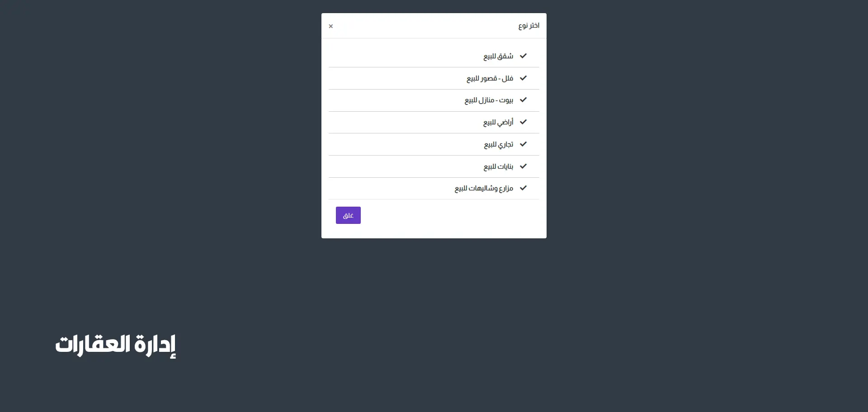Click the checkmark icon for أراضي للبيع

point(523,122)
